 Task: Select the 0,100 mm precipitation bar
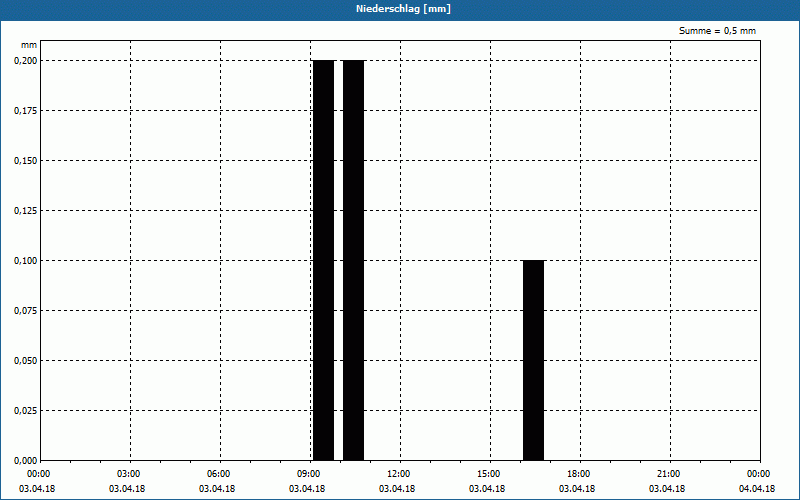click(x=534, y=360)
